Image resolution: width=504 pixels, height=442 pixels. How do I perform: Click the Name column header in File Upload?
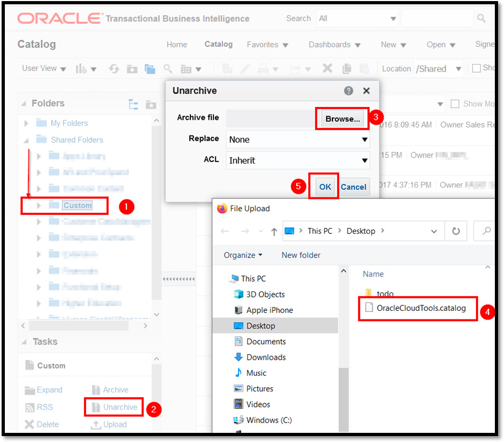(x=373, y=274)
